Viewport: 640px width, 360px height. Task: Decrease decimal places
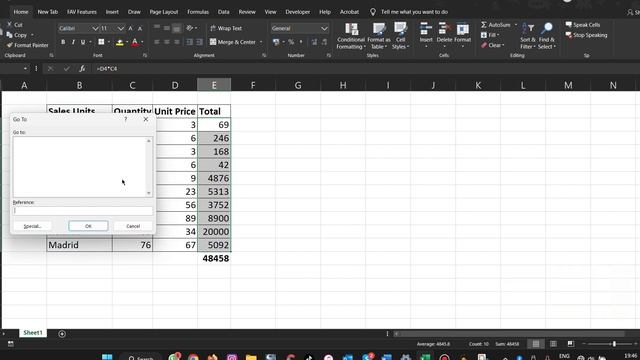(324, 42)
